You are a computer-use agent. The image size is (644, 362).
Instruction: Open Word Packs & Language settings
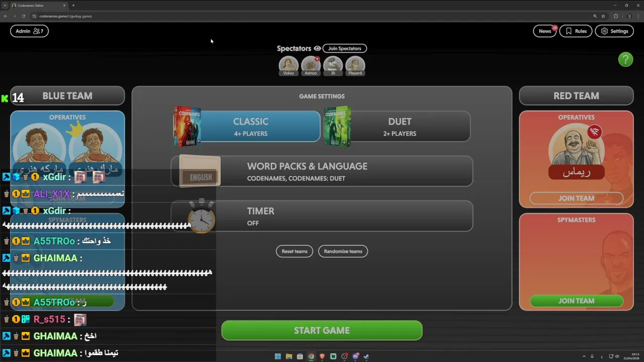(322, 171)
